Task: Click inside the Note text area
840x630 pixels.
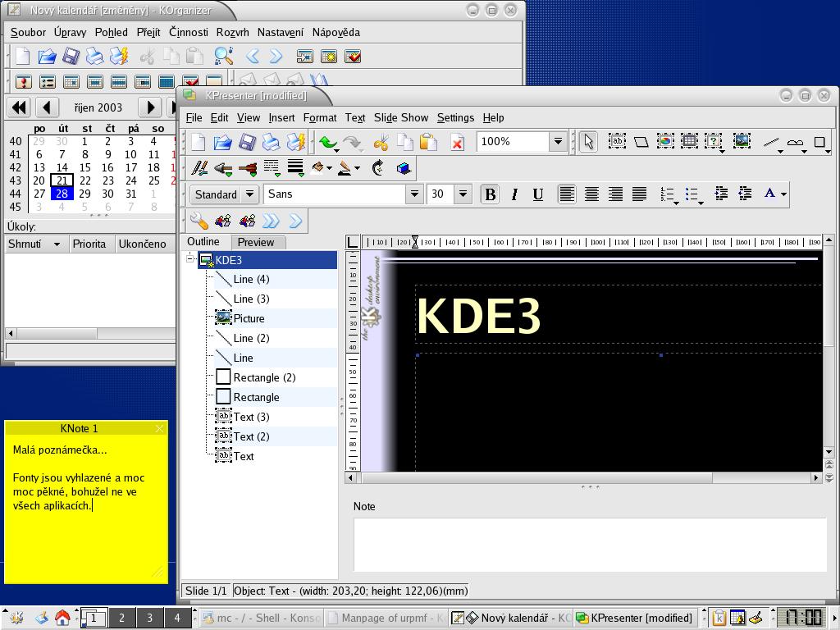Action: point(590,545)
